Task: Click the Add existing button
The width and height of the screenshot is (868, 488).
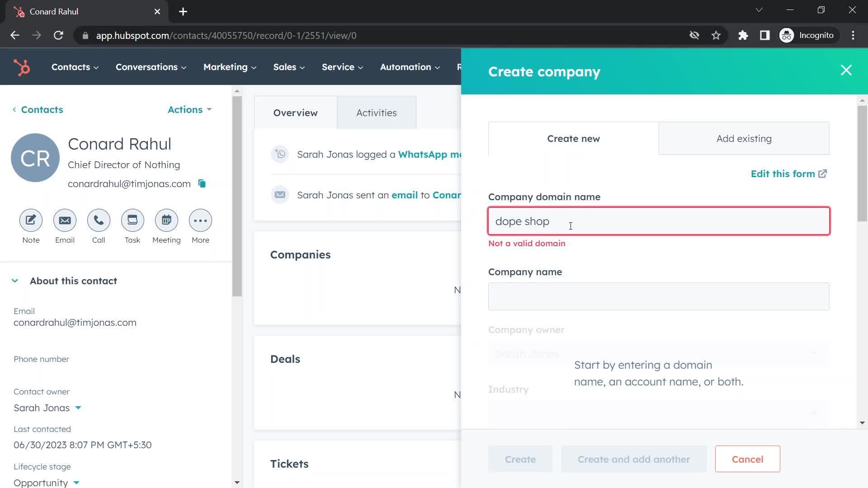Action: coord(745,138)
